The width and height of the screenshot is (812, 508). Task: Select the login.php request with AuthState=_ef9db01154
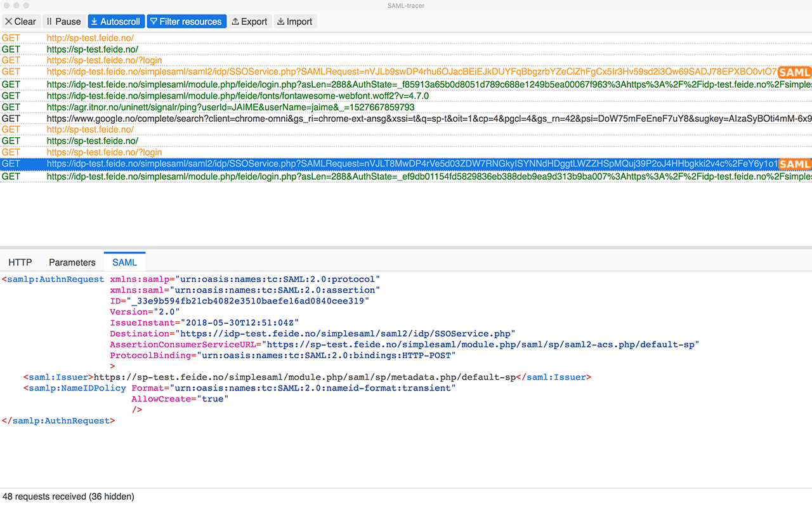(406, 177)
